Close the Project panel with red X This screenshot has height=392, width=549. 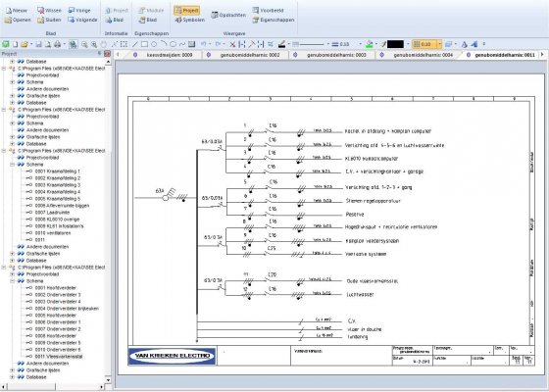107,54
